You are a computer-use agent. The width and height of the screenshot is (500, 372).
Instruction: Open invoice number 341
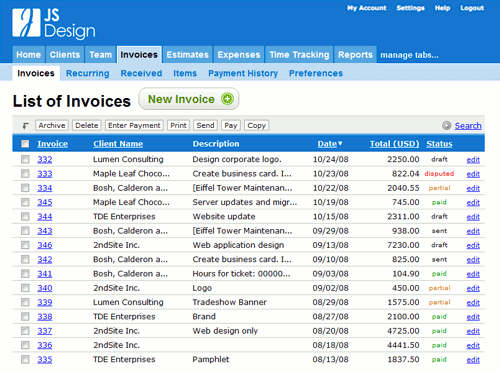click(x=45, y=274)
